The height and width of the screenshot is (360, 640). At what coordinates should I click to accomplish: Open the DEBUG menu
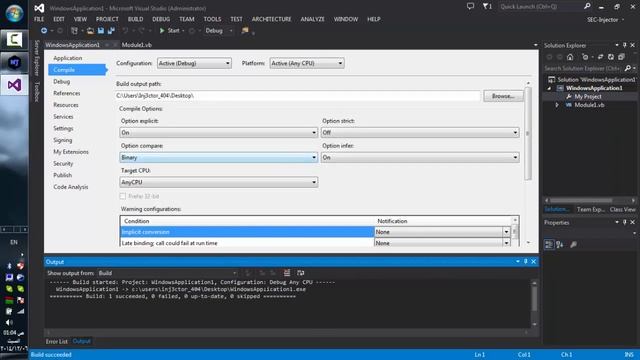coord(161,19)
